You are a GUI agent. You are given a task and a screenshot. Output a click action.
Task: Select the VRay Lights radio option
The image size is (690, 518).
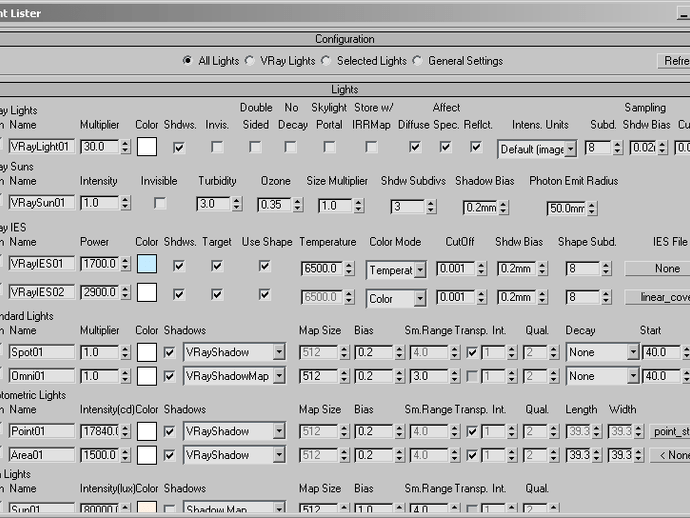[250, 61]
